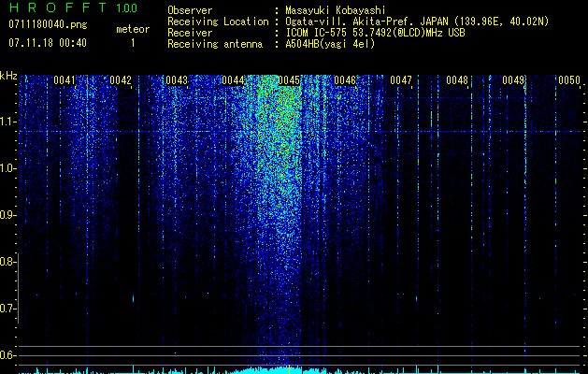
Task: Click the 1.0 frequency axis label
Action: pos(7,168)
